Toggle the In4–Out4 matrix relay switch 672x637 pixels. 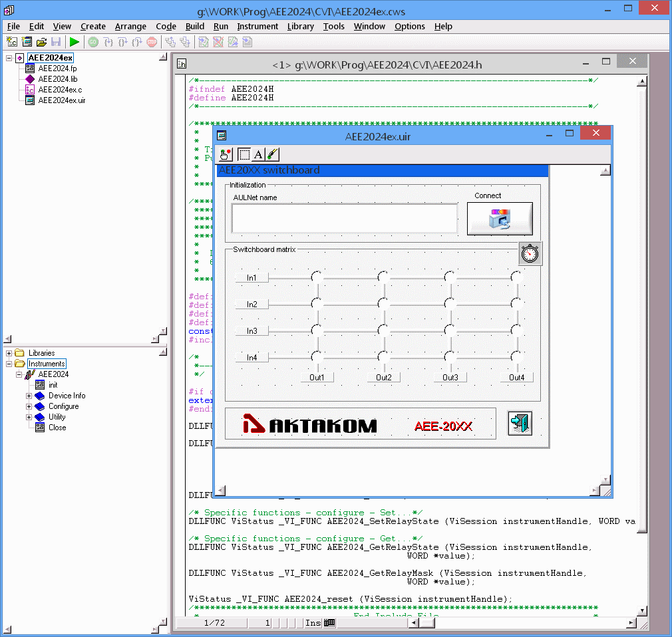click(517, 357)
